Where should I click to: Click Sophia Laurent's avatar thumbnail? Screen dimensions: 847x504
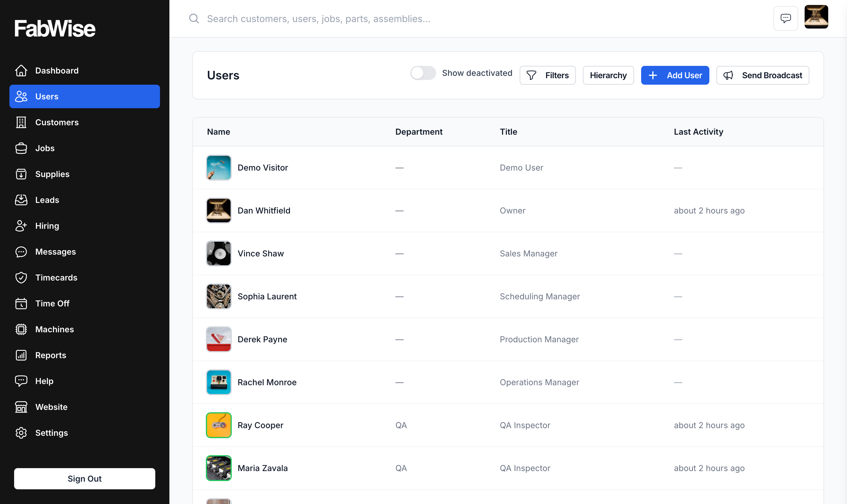tap(219, 296)
